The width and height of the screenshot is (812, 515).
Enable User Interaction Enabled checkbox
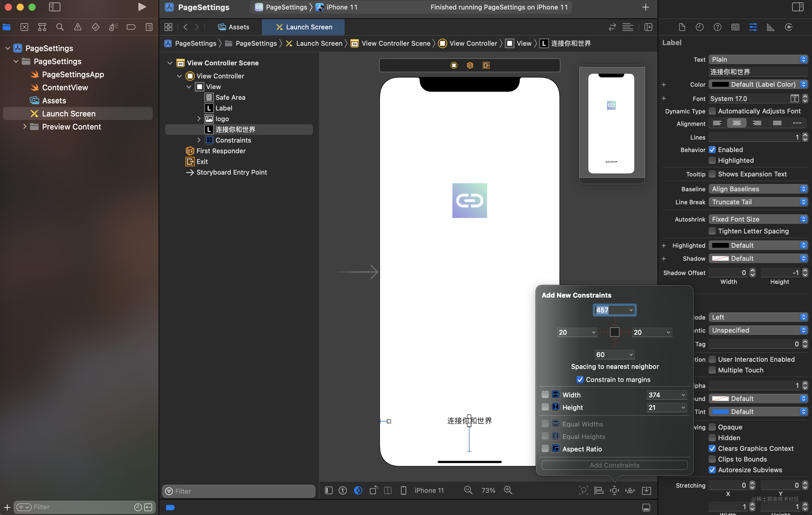pyautogui.click(x=712, y=359)
